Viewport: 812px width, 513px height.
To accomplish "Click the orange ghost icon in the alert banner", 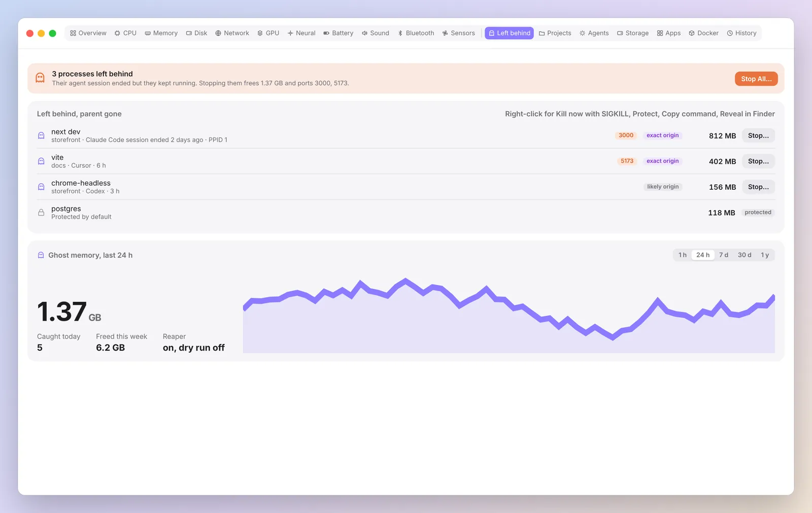I will 40,78.
